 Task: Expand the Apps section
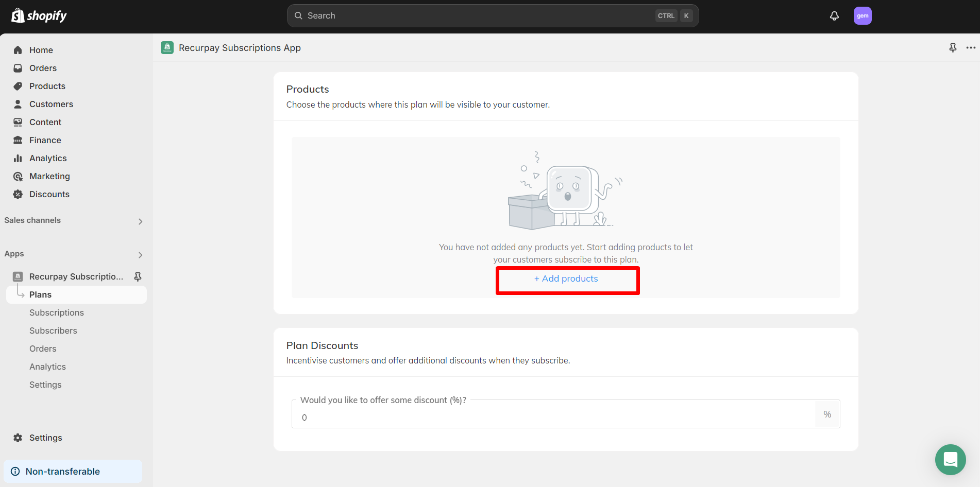(140, 255)
